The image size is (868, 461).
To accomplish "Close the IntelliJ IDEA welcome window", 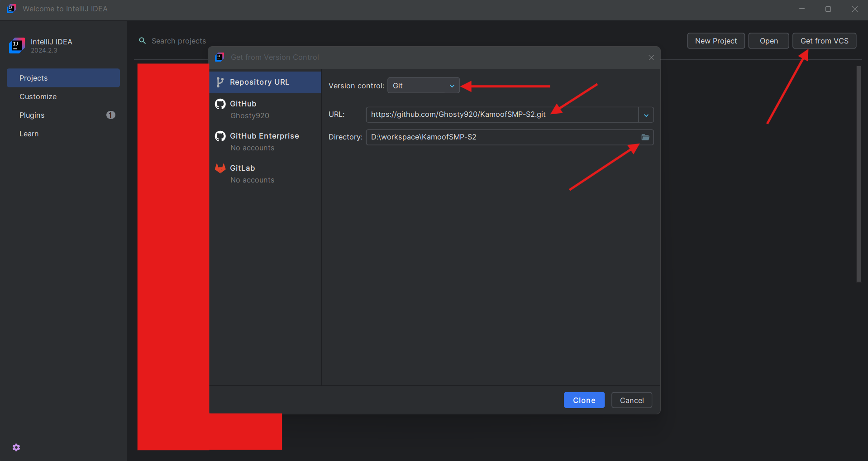I will (854, 9).
